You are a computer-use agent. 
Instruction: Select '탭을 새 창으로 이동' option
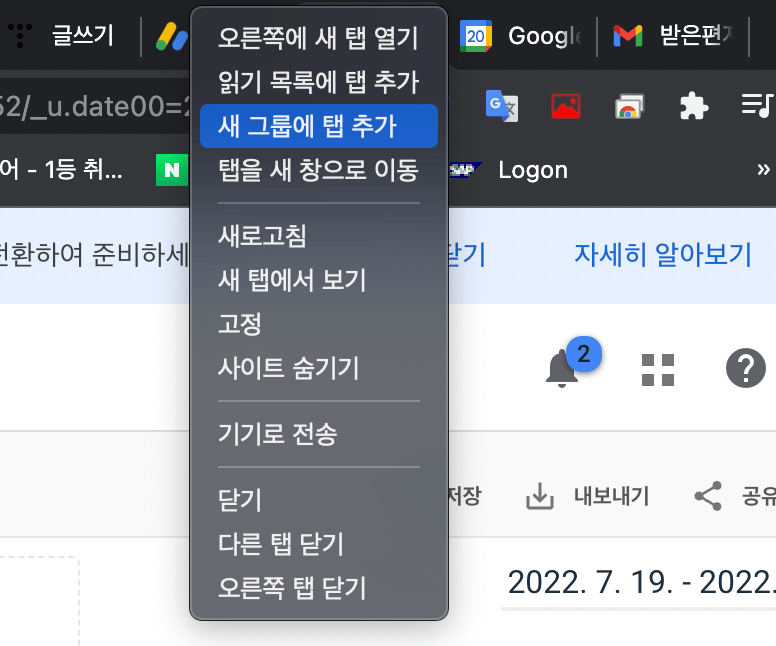319,170
